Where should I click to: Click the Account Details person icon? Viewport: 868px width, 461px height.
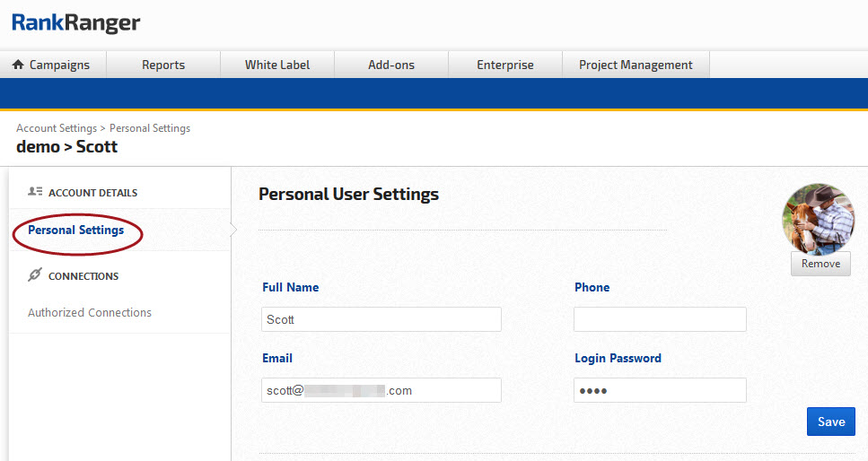tap(35, 192)
